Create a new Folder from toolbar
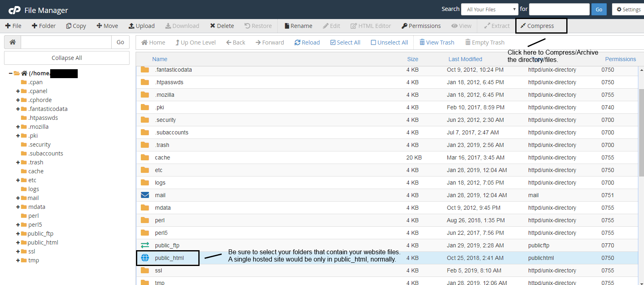This screenshot has height=285, width=644. click(x=44, y=26)
